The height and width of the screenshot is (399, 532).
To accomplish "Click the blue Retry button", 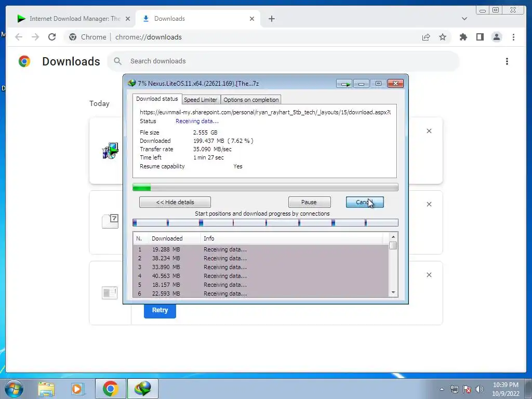I will [x=160, y=310].
